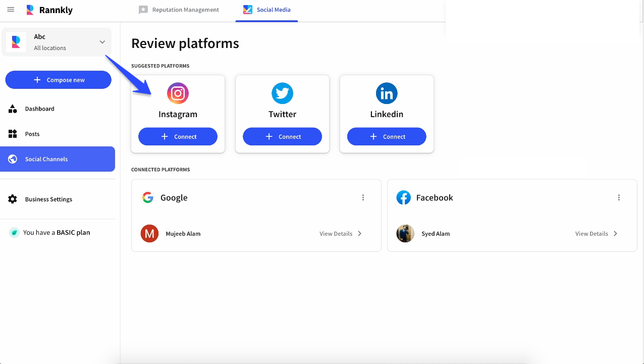Click the SUGGESTED PLATFORMS label
This screenshot has width=644, height=364.
pyautogui.click(x=160, y=66)
